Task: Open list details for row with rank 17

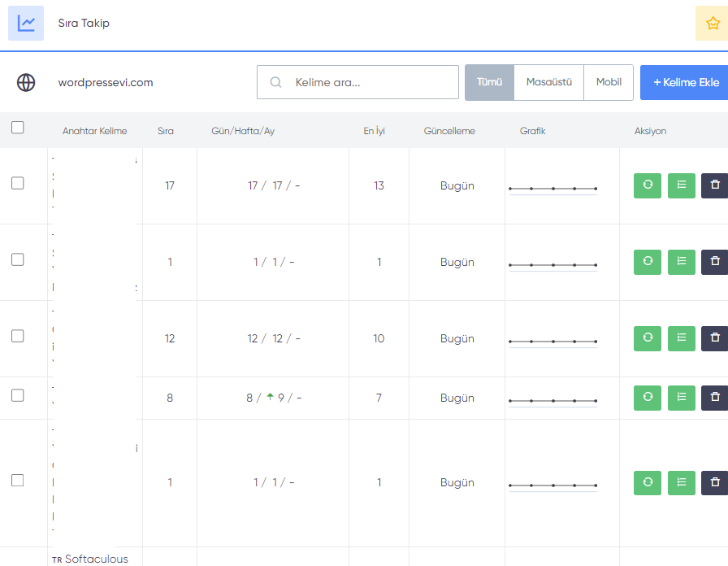Action: coord(681,185)
